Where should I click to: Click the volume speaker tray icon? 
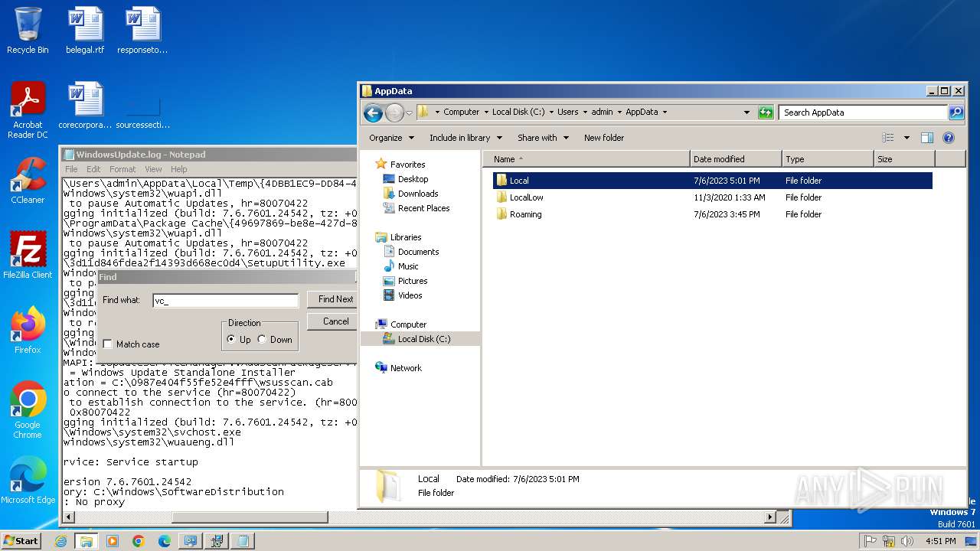tap(909, 541)
